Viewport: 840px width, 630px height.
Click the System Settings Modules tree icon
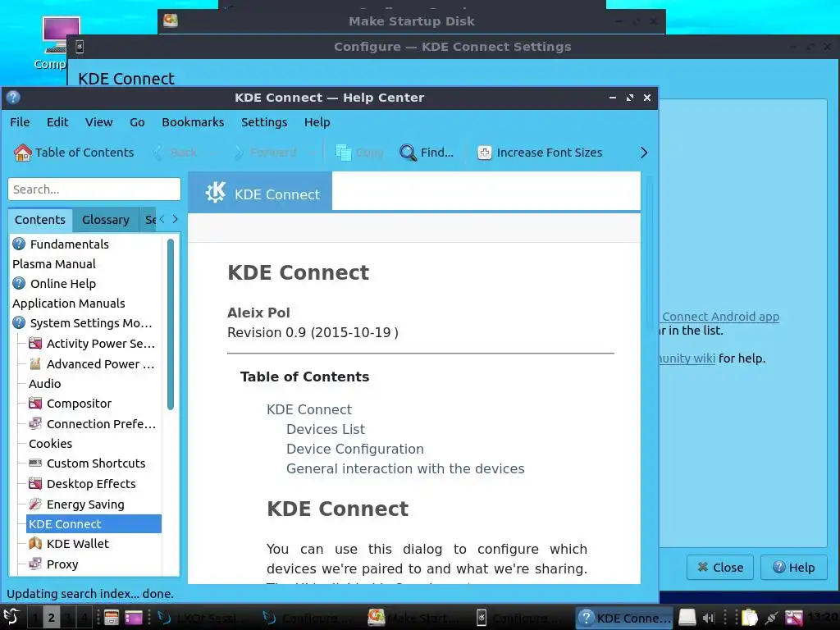[19, 323]
